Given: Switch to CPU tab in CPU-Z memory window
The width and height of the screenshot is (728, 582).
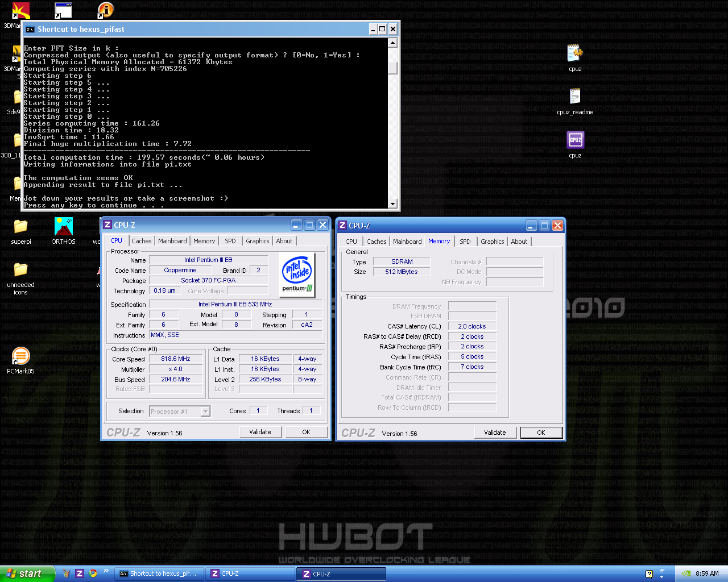Looking at the screenshot, I should 351,242.
